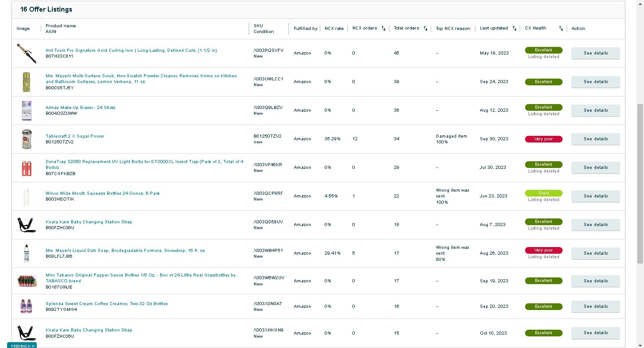Sort by CX Health column arrows
Viewport: 644px width, 348px height.
[x=561, y=29]
